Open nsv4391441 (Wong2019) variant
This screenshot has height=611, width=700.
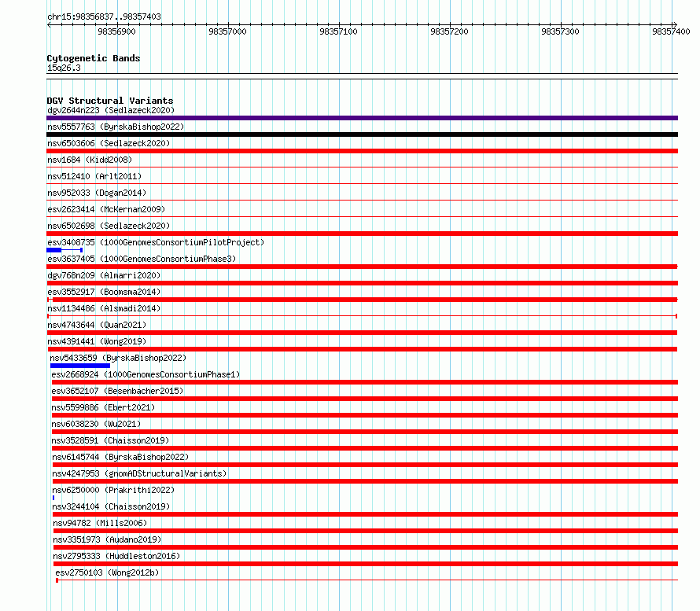point(97,341)
